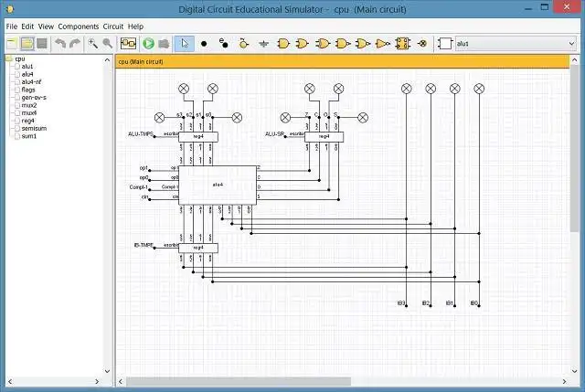Select the OR gate tool

302,44
